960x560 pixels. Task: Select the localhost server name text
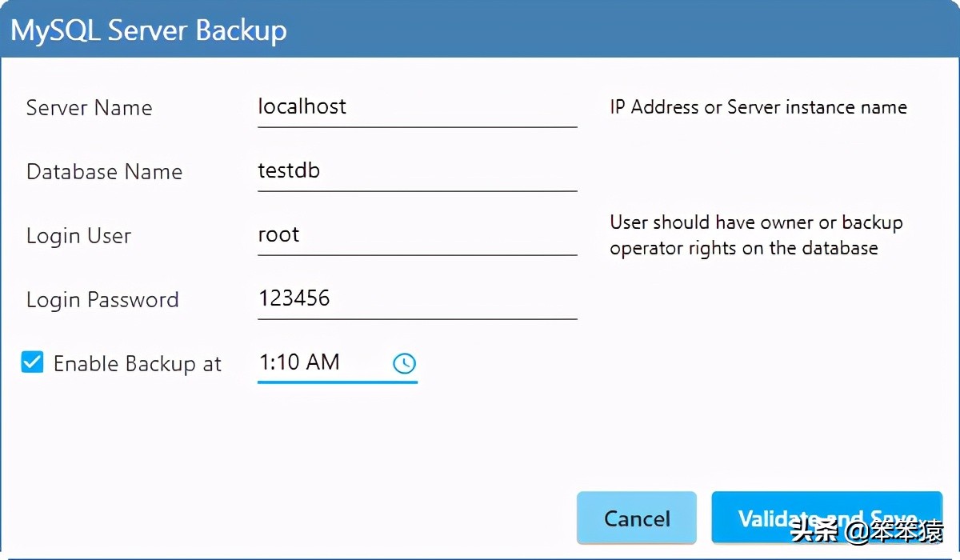tap(302, 105)
